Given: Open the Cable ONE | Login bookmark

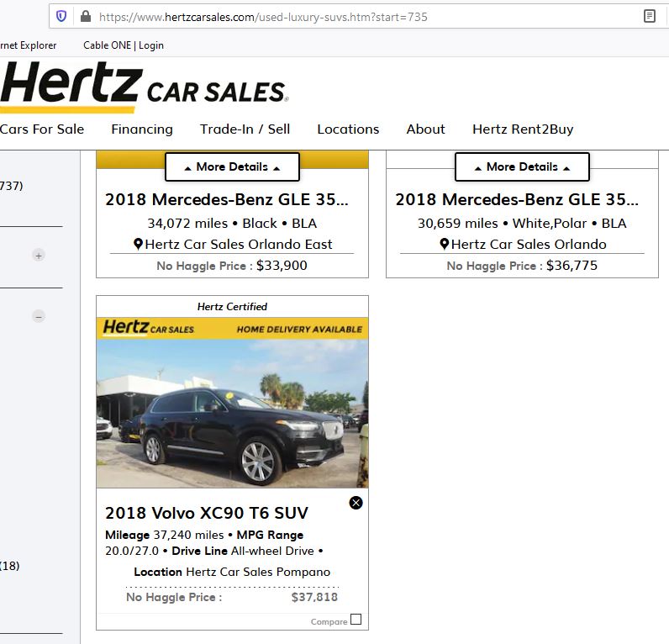Looking at the screenshot, I should click(x=124, y=45).
